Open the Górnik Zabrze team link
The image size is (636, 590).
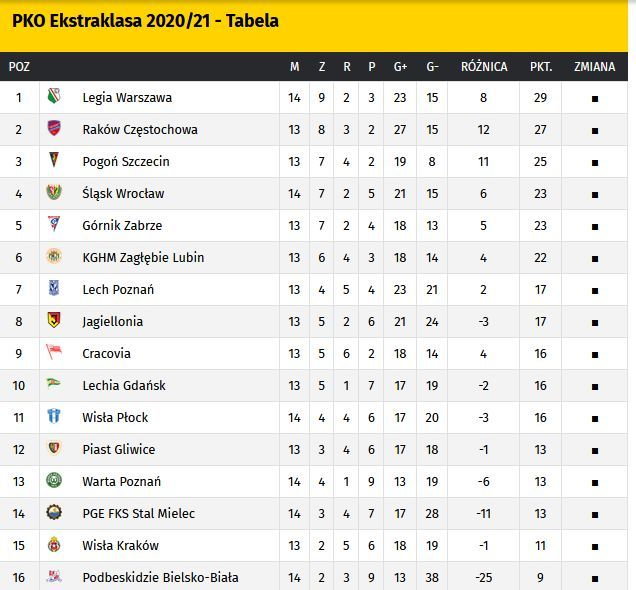click(122, 225)
